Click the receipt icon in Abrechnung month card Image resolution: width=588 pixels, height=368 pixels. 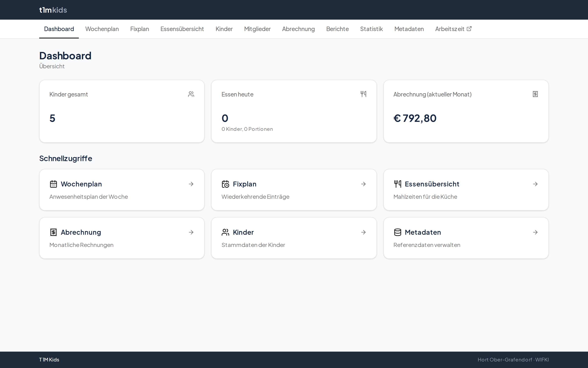click(535, 94)
